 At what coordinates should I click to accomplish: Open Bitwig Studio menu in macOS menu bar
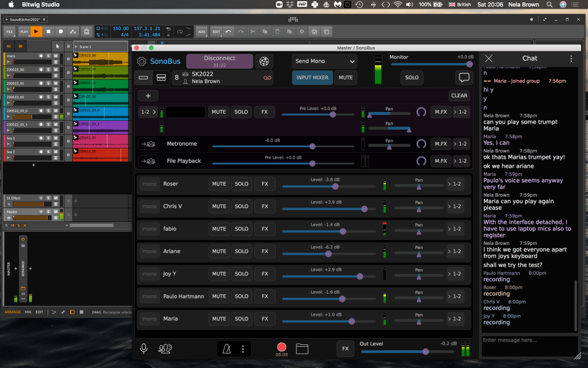pos(40,5)
